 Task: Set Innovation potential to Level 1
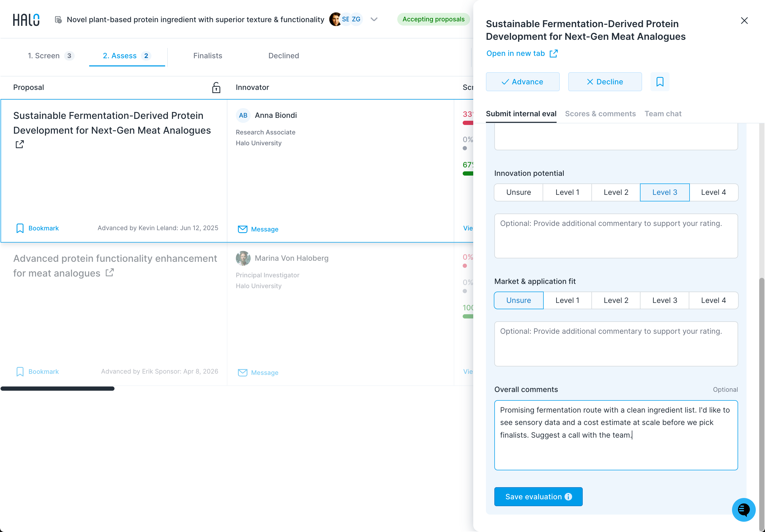(567, 192)
